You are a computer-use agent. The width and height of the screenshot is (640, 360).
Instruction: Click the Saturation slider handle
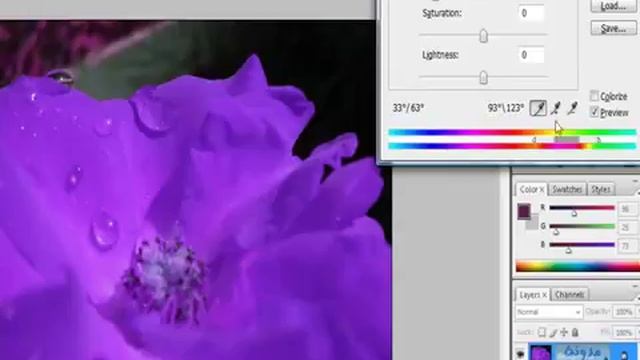pyautogui.click(x=483, y=36)
